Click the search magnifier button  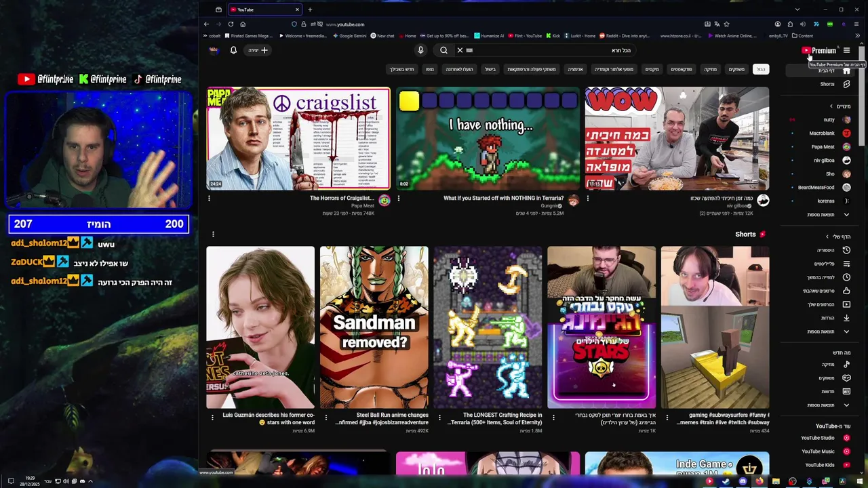(x=443, y=50)
